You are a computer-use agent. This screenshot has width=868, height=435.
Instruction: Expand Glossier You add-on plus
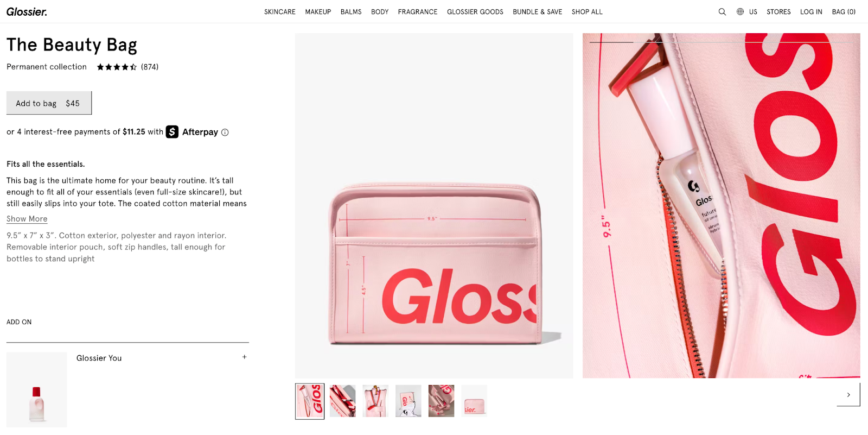point(245,357)
